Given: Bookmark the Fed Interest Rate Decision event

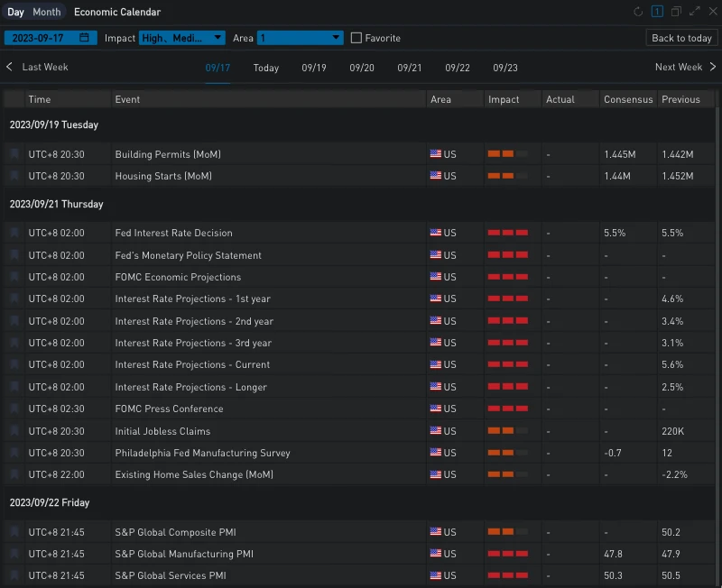Looking at the screenshot, I should coord(14,233).
